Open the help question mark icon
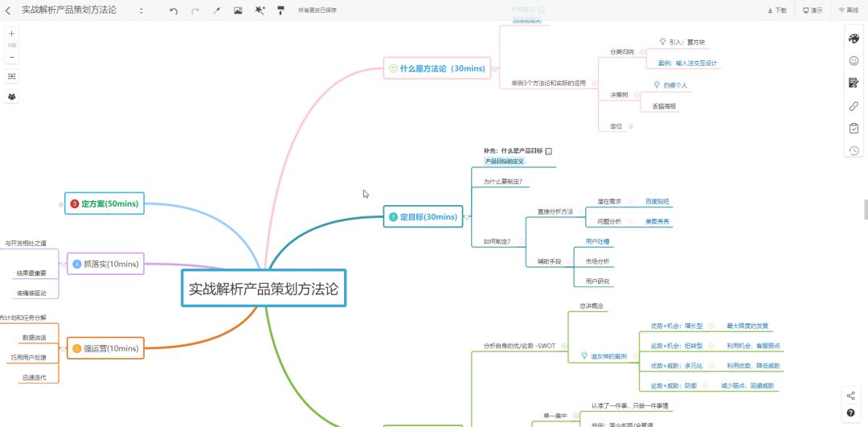The image size is (868, 427). (851, 413)
